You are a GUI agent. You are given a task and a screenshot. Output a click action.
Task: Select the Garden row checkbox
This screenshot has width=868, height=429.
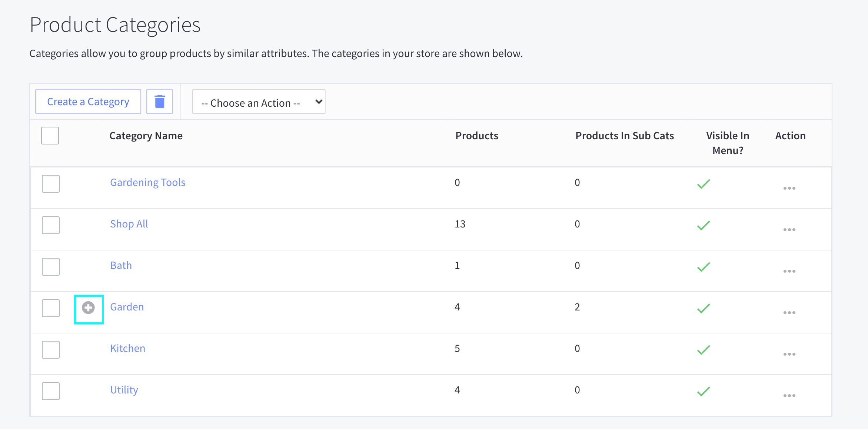tap(51, 308)
